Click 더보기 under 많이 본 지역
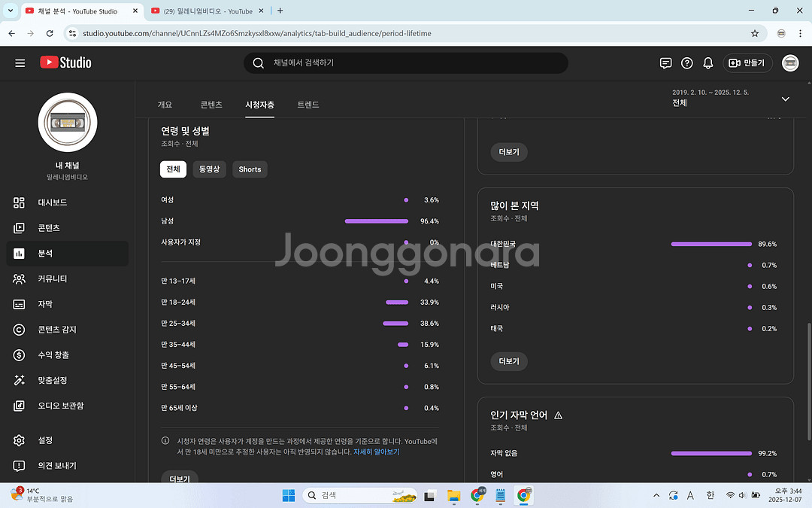 tap(509, 361)
